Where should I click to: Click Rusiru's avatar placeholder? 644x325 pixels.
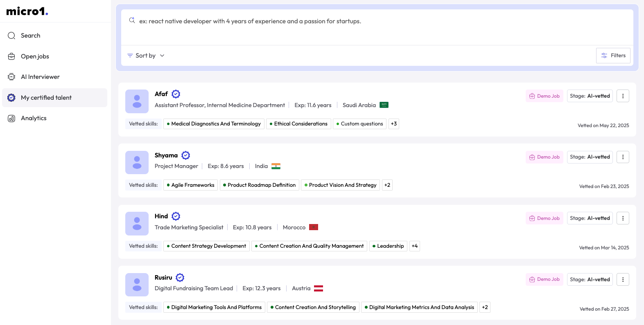pyautogui.click(x=137, y=285)
